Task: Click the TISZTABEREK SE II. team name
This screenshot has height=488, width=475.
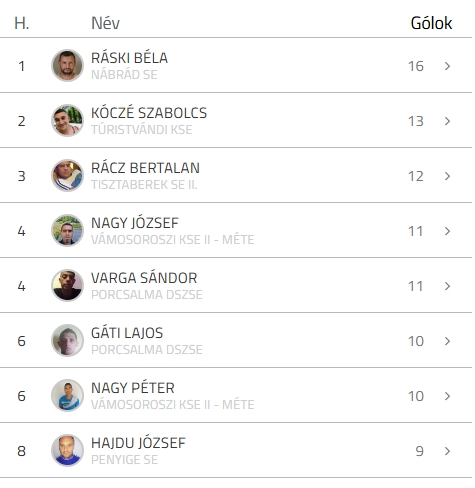Action: [x=144, y=185]
